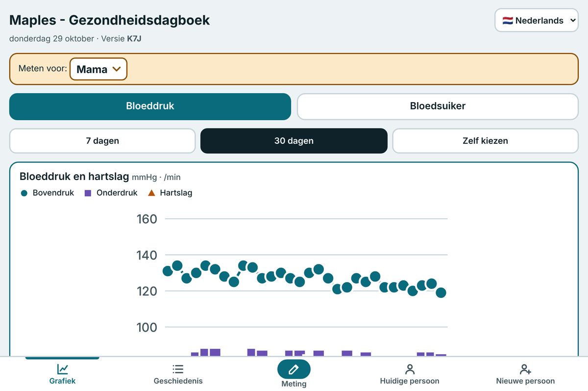Click the Onderdruk legend square marker
Screen dimensions: 588x391
coord(88,193)
